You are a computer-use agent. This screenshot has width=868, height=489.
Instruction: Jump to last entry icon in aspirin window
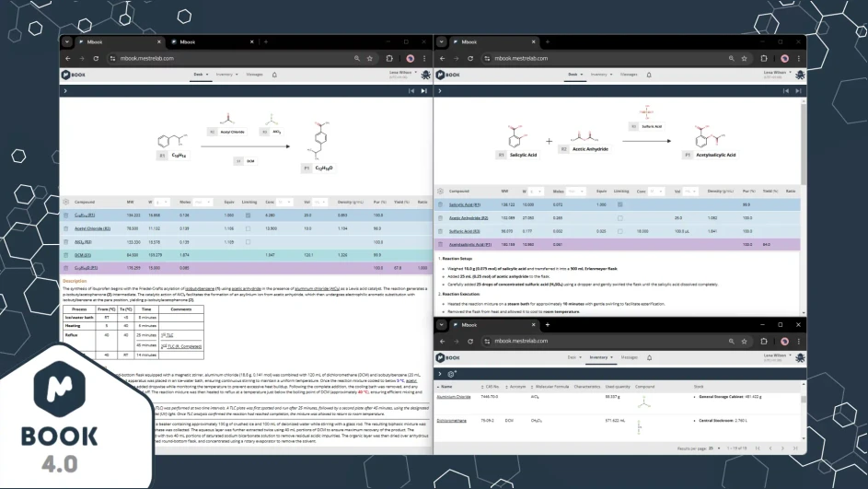pos(798,91)
